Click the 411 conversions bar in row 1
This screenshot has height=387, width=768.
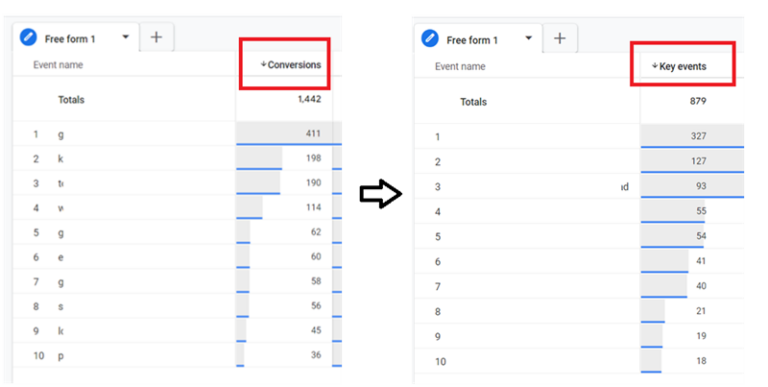coord(288,134)
